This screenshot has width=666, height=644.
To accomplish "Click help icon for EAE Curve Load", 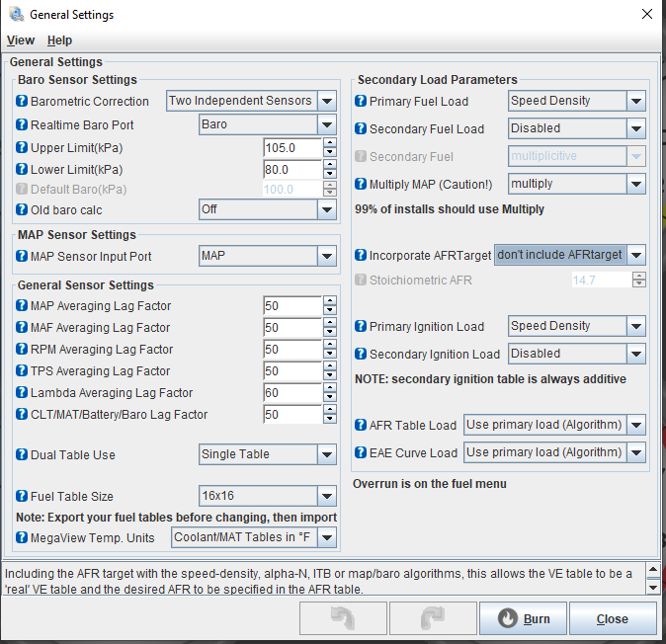I will [x=361, y=452].
